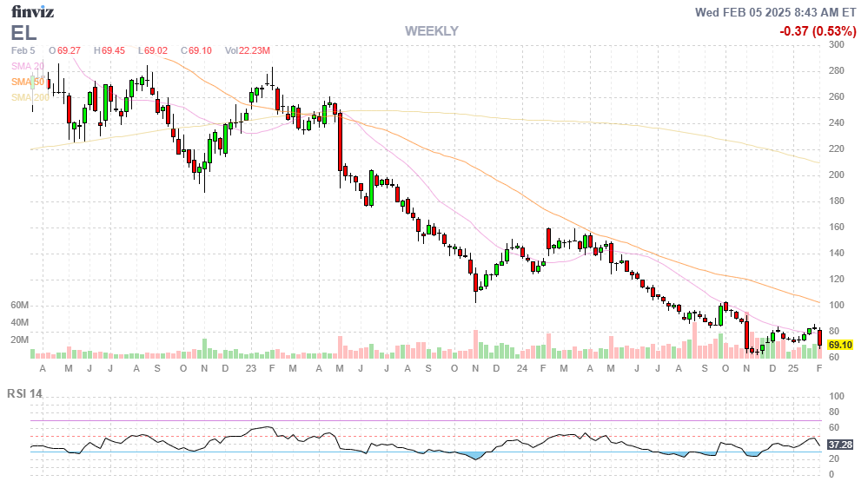This screenshot has height=488, width=868.
Task: Click the 24 year marker on time axis
Action: [x=521, y=369]
